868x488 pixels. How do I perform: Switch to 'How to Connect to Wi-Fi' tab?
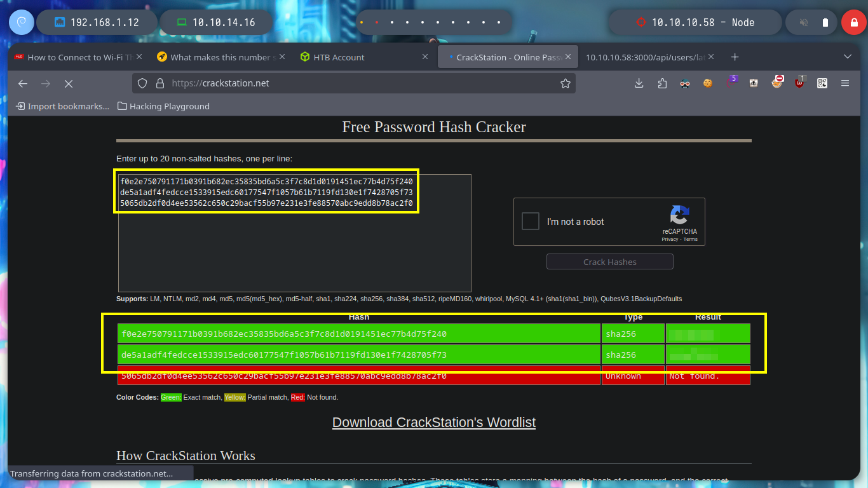point(78,57)
